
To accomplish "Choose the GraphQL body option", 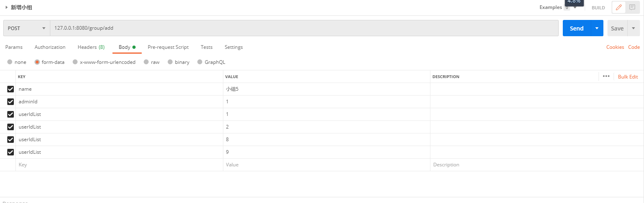I will click(200, 62).
